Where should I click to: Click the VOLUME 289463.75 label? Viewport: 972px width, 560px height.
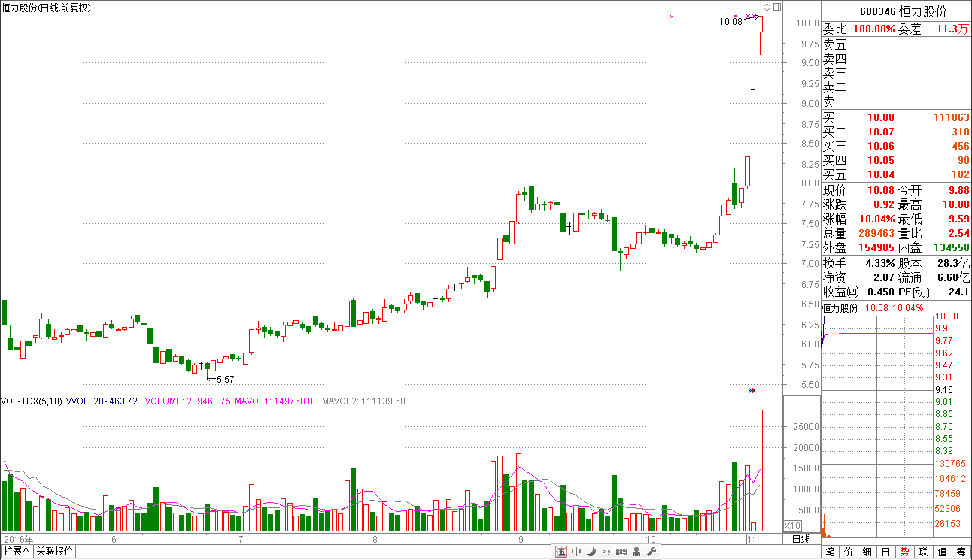(x=187, y=401)
